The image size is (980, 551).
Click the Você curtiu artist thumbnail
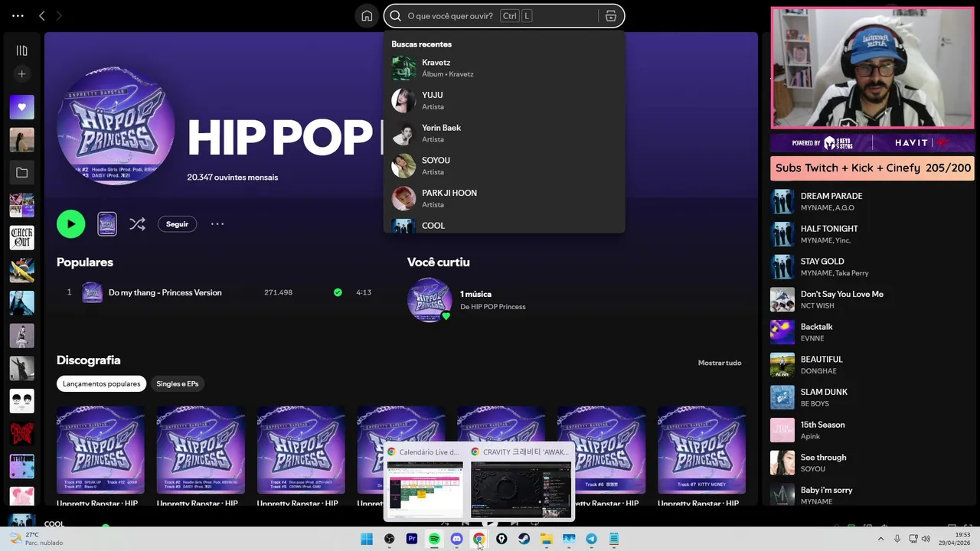coord(430,299)
